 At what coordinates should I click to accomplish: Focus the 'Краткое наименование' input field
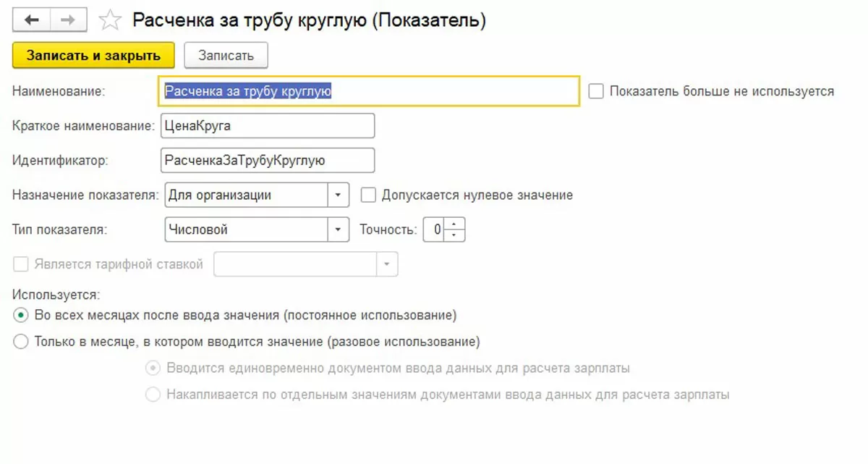click(266, 126)
